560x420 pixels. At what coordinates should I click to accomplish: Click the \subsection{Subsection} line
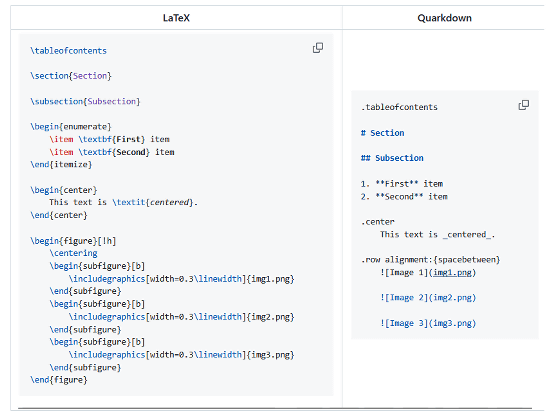(85, 101)
